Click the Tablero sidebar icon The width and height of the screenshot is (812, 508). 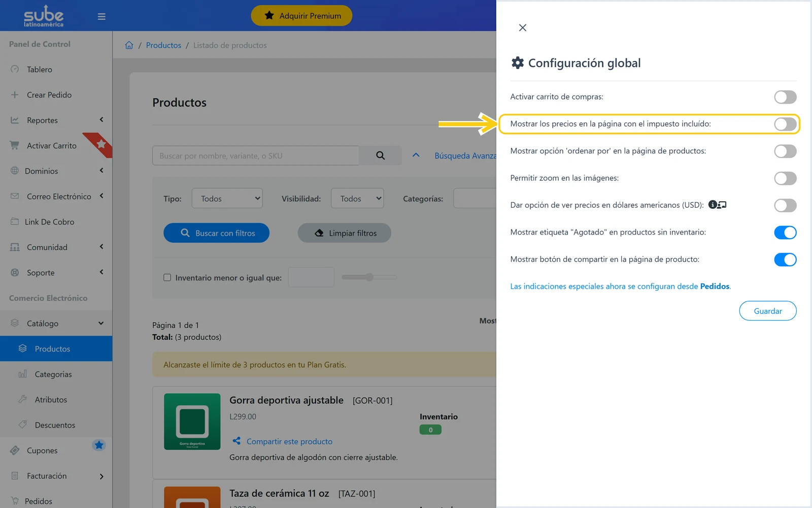[15, 69]
